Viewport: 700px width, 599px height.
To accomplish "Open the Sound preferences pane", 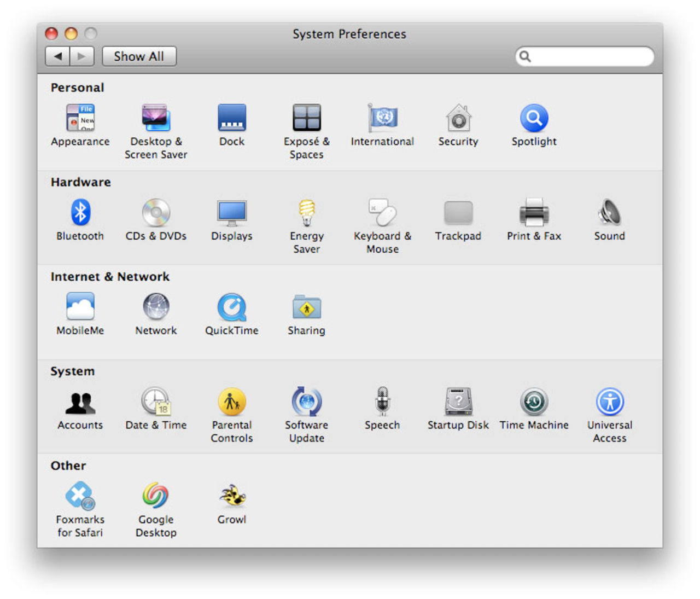I will tap(609, 213).
